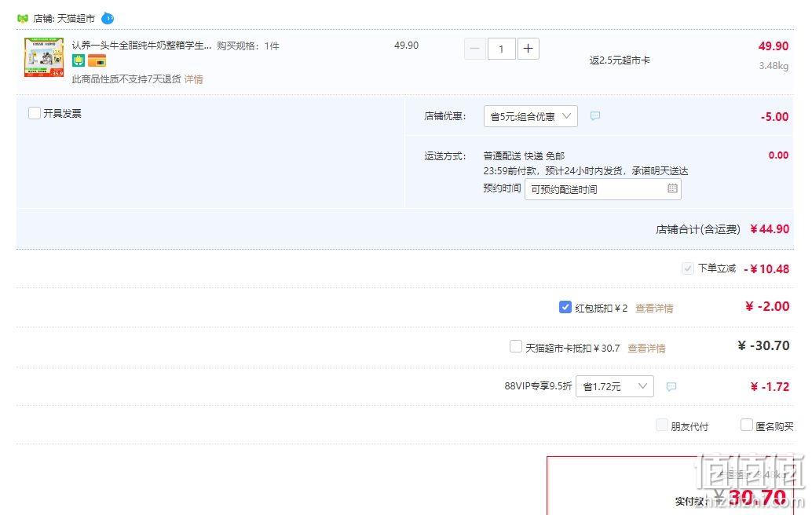Screen dimensions: 812x515
Task: Expand the 省1.72元 VIP discount dropdown
Action: pyautogui.click(x=615, y=386)
